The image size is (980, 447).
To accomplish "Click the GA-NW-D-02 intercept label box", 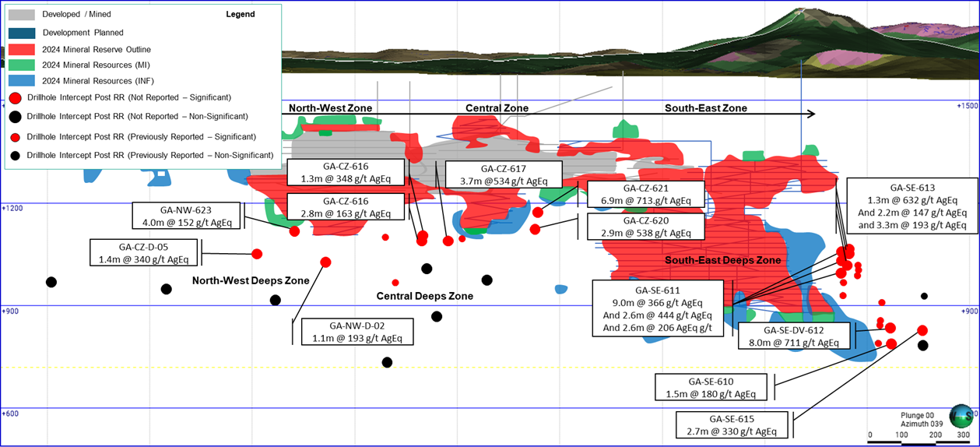I will [357, 332].
